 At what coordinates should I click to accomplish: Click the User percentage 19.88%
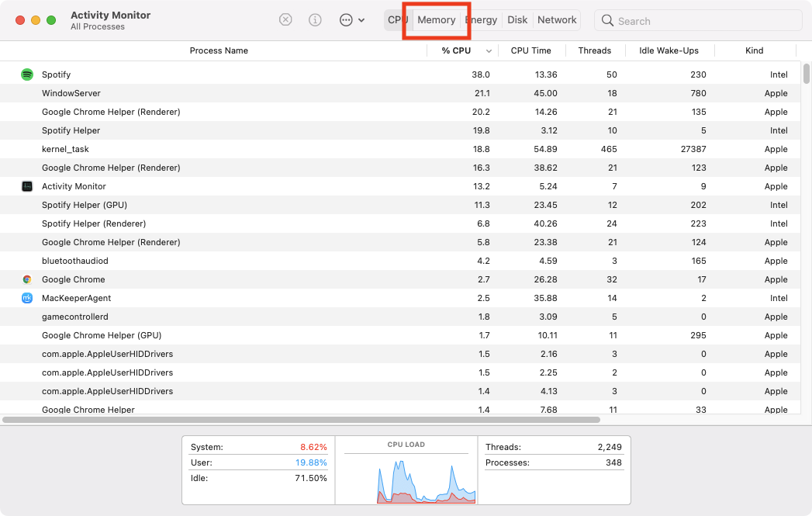click(x=311, y=462)
